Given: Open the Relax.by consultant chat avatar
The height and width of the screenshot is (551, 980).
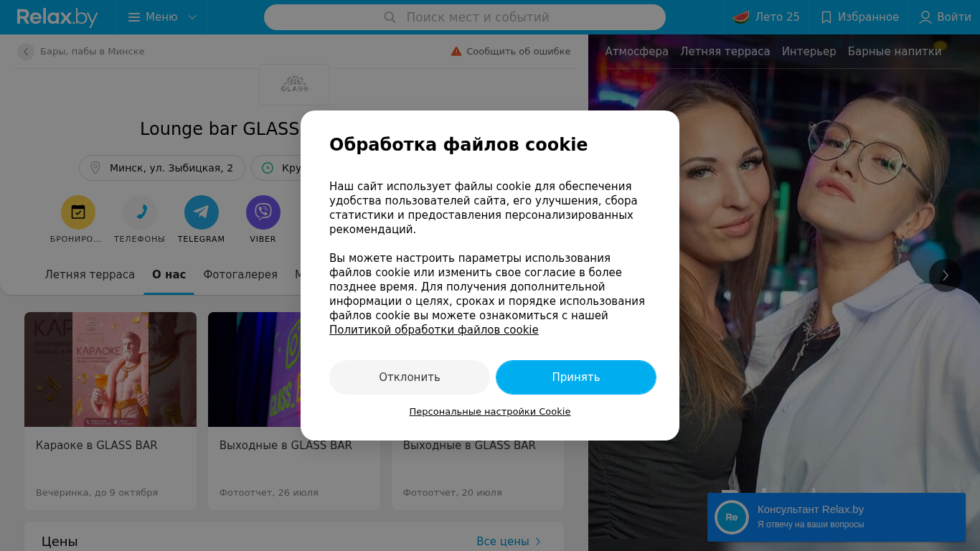Looking at the screenshot, I should click(732, 517).
